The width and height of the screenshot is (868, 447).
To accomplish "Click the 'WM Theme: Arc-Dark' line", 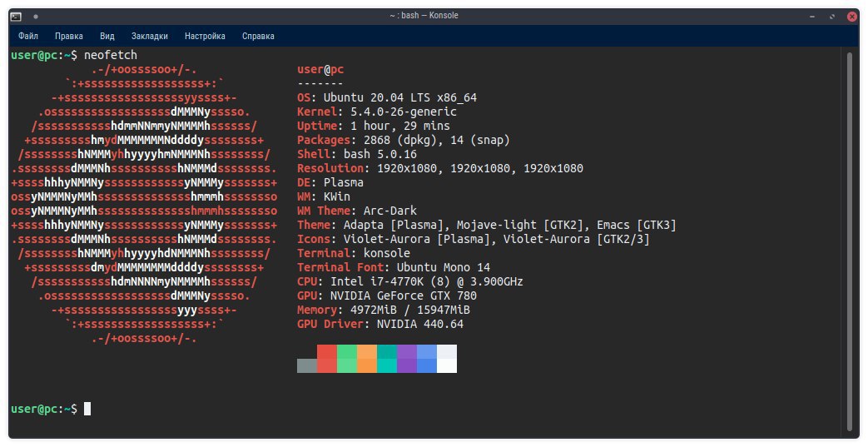I will pyautogui.click(x=357, y=211).
